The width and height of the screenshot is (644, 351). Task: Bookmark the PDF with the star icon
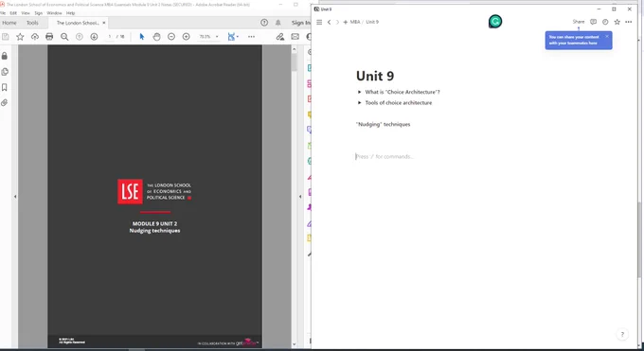tap(20, 37)
